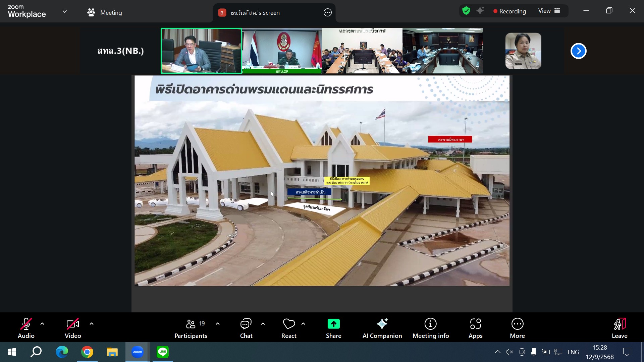Show next video thumbnails with arrow
Image resolution: width=644 pixels, height=362 pixels.
tap(578, 51)
